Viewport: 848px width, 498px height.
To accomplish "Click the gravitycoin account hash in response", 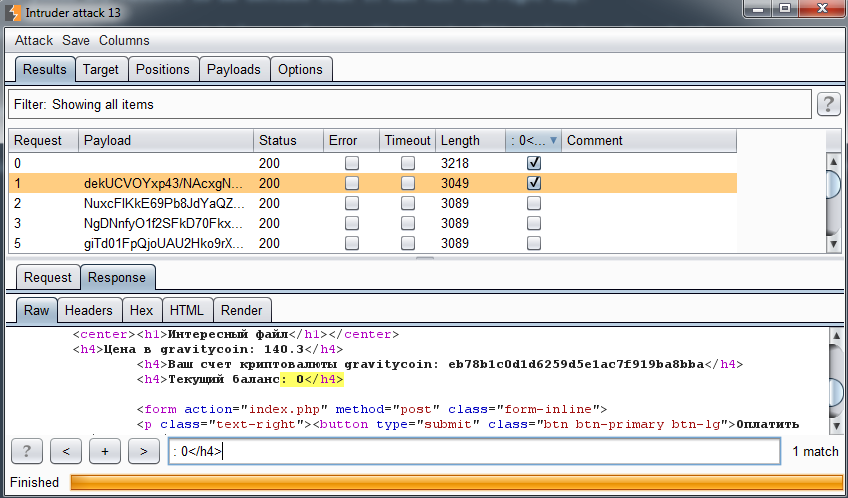I will point(576,364).
